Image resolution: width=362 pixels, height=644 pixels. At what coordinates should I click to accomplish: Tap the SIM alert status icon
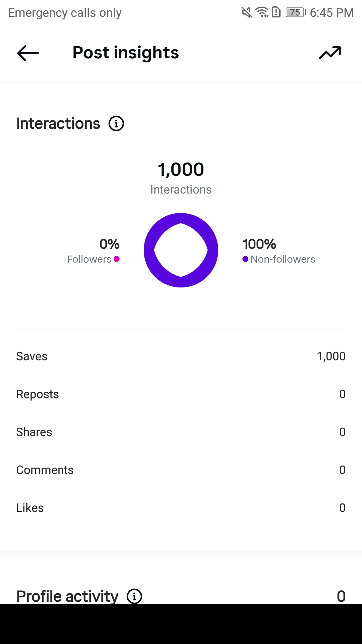pyautogui.click(x=276, y=12)
